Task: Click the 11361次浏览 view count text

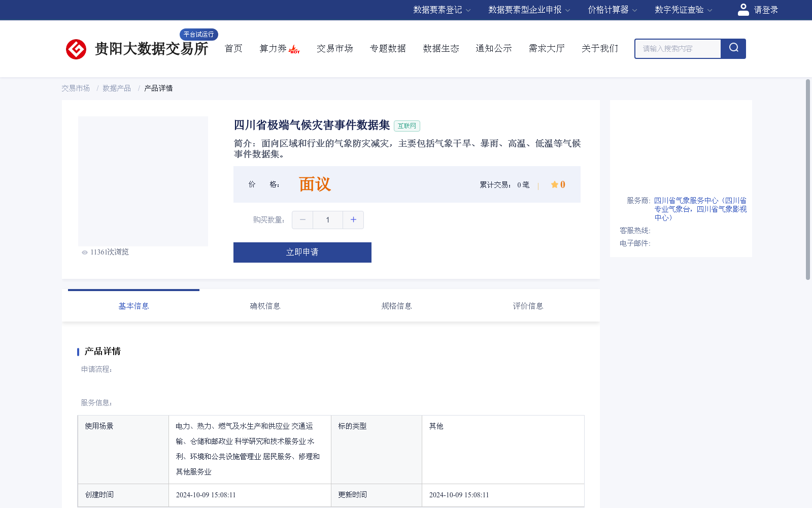Action: pos(110,252)
